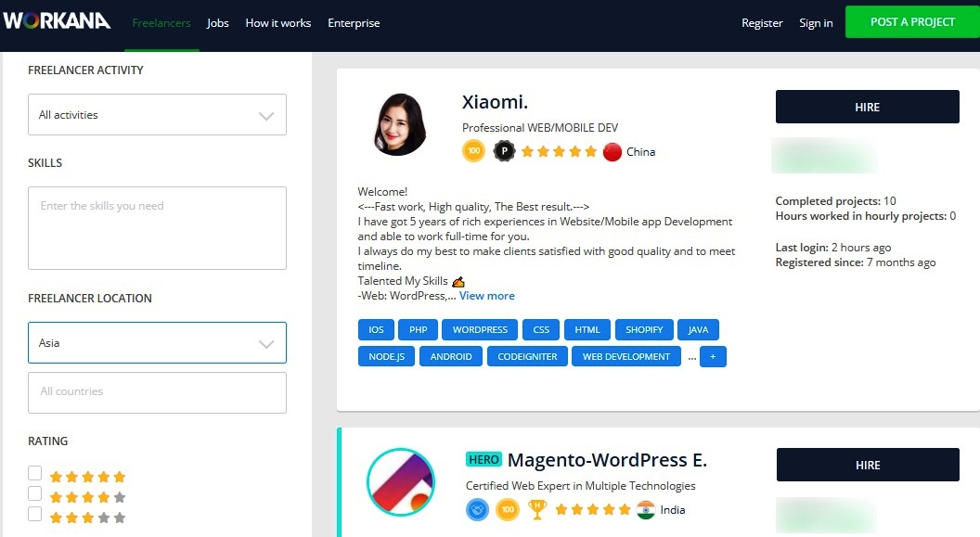Click the blue handshake badge icon

click(x=478, y=509)
